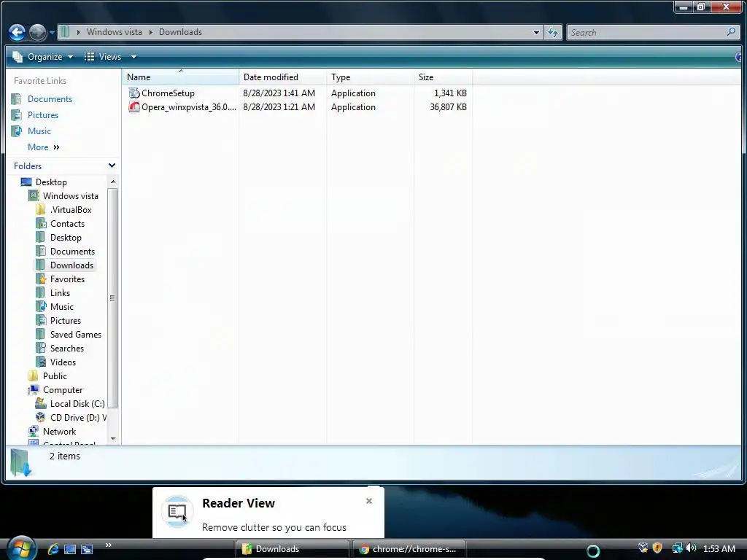Click the Back navigation arrow
This screenshot has height=560, width=747.
18,32
